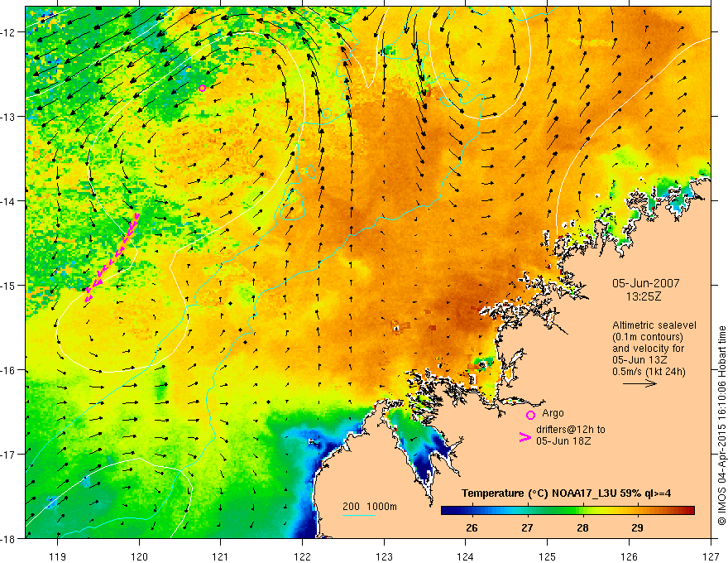Click the longitude axis label 122

302,556
